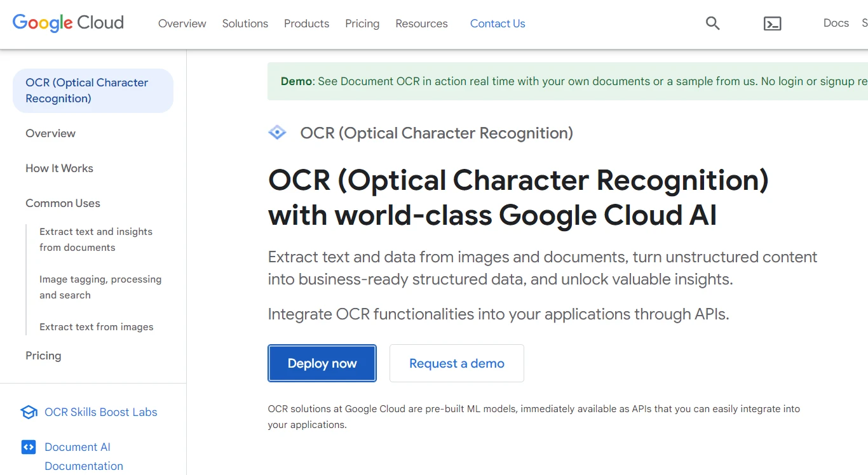Jump to How It Works section
This screenshot has height=475, width=868.
tap(59, 168)
